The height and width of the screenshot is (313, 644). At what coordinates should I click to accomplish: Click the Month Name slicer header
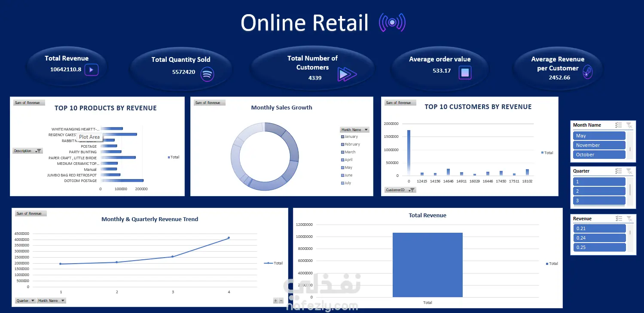tap(587, 125)
